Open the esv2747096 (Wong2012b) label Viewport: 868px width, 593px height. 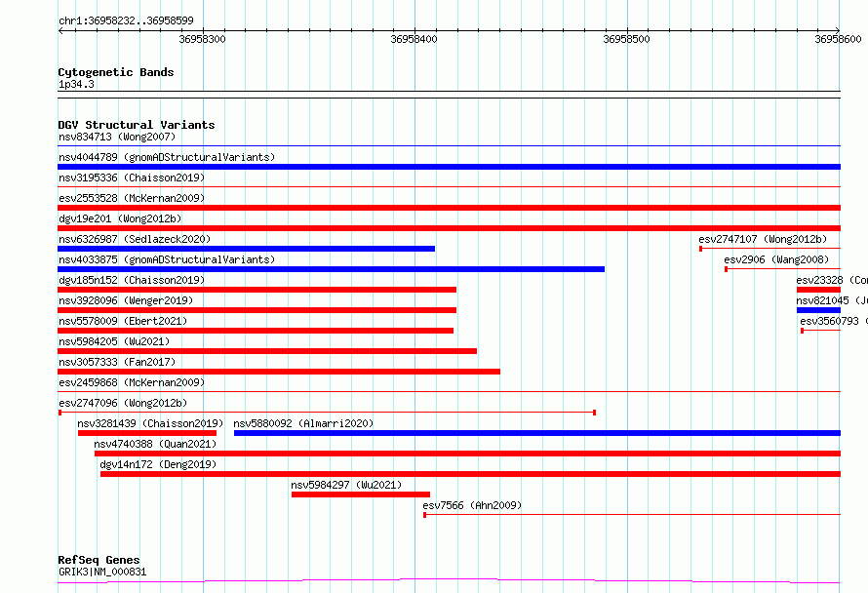click(123, 403)
